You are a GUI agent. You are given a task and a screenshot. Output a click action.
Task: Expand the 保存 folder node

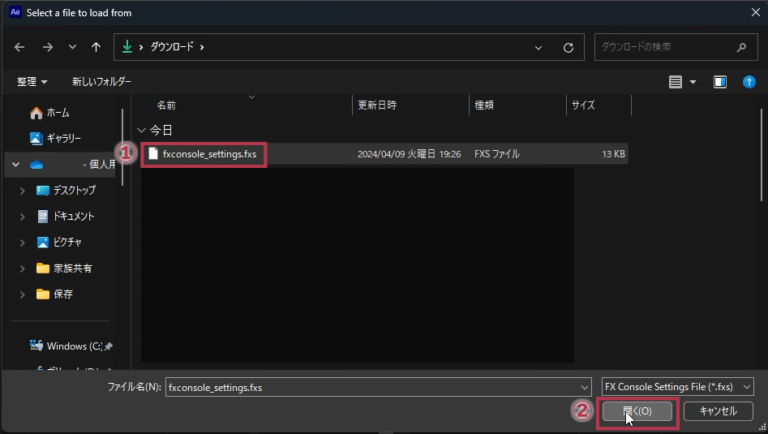point(22,294)
